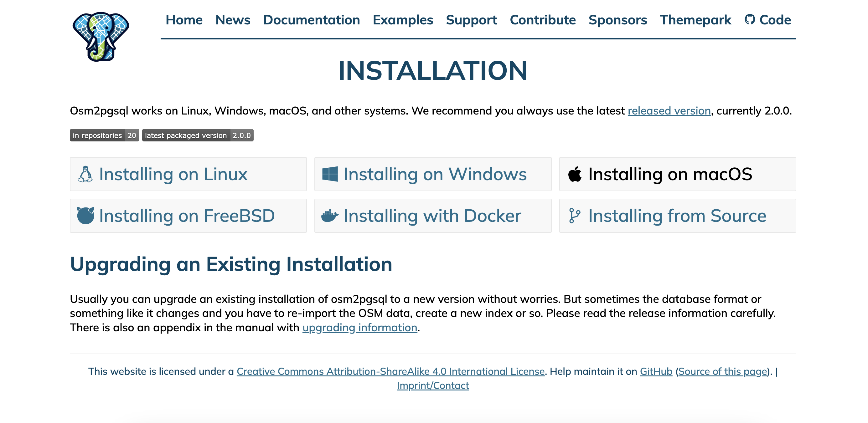Open the Documentation menu item
Screen dimensions: 868x423
point(311,20)
